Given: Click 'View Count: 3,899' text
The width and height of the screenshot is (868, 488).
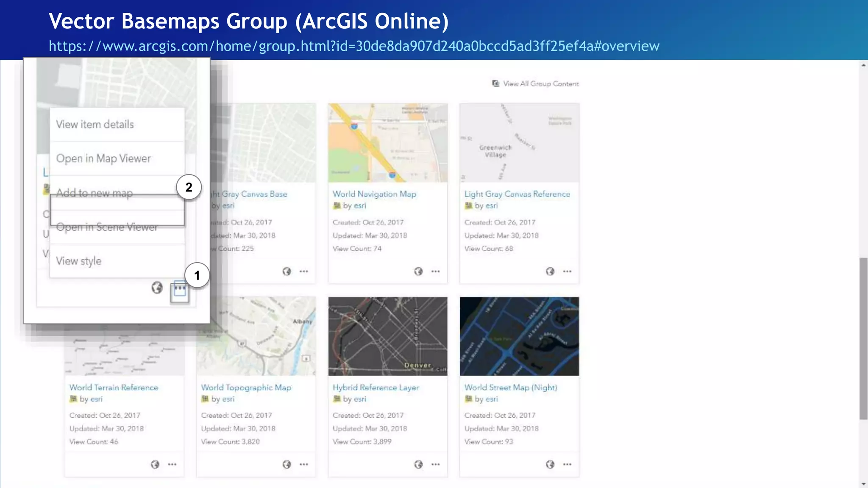Looking at the screenshot, I should [x=362, y=441].
